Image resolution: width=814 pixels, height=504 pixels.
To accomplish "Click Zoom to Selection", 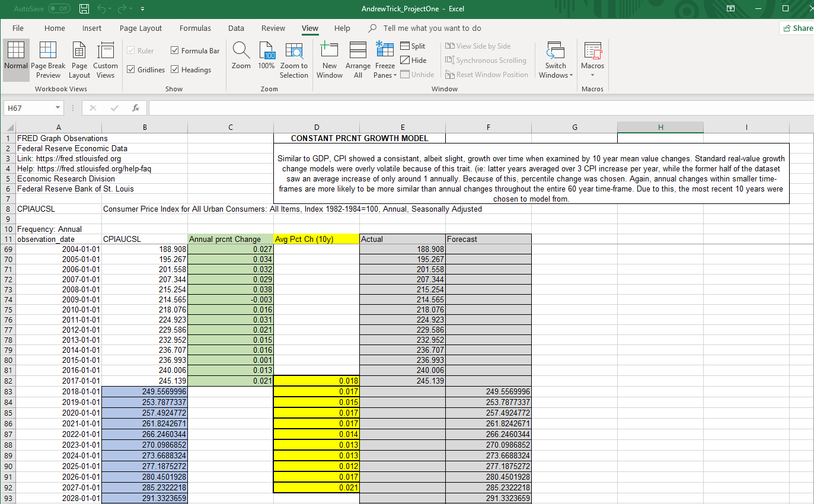I will (x=293, y=60).
